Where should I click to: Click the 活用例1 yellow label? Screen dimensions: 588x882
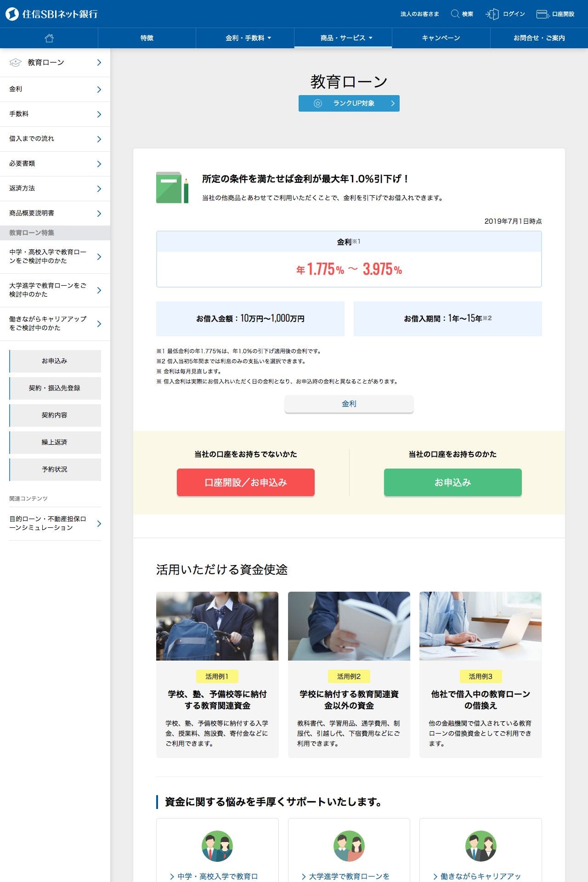click(217, 677)
